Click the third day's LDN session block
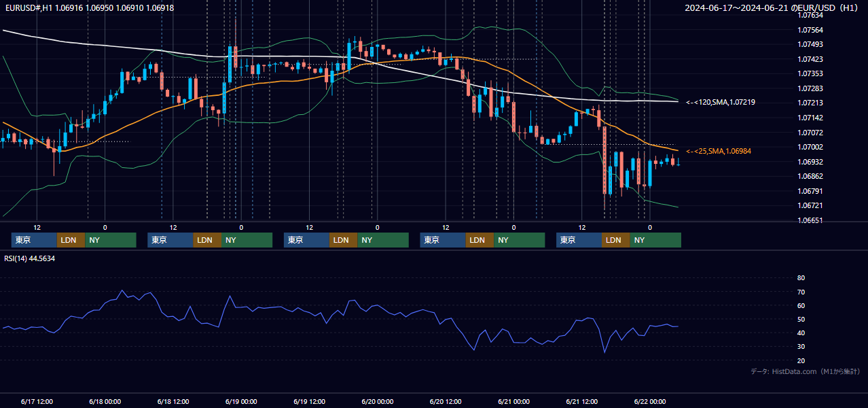The image size is (868, 408). [x=344, y=240]
